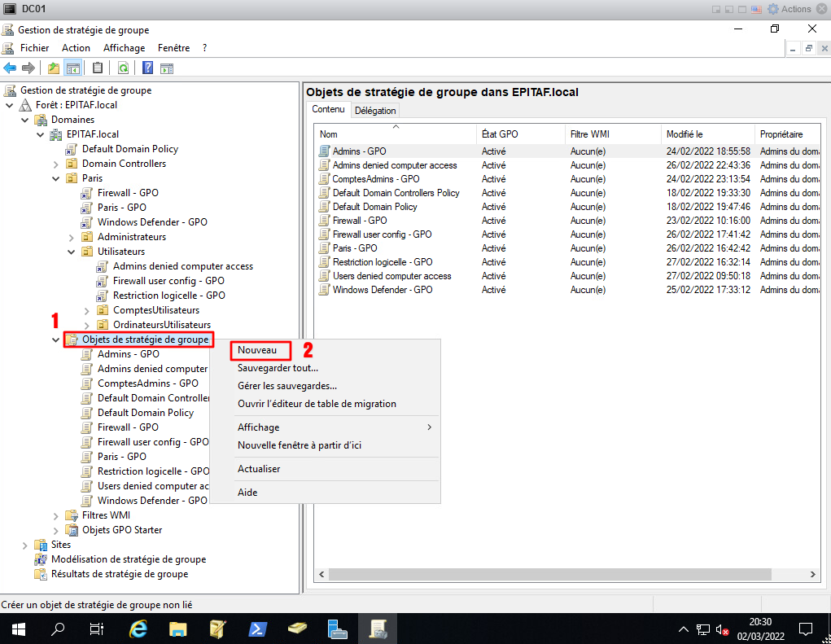Open Internet Explorer from the taskbar

pos(139,629)
